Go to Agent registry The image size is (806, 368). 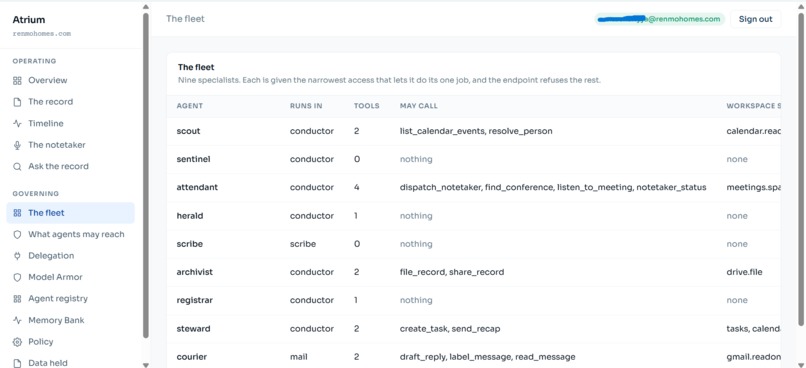pos(58,299)
